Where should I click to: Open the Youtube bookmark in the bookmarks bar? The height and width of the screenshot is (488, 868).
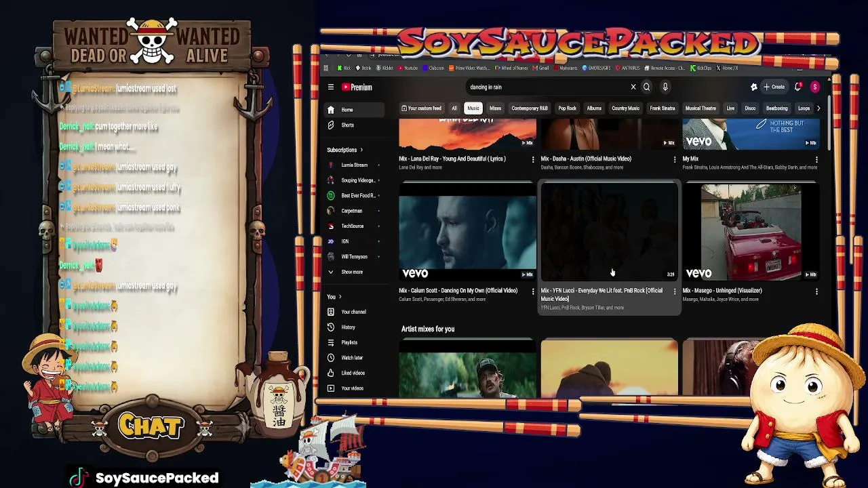point(408,68)
